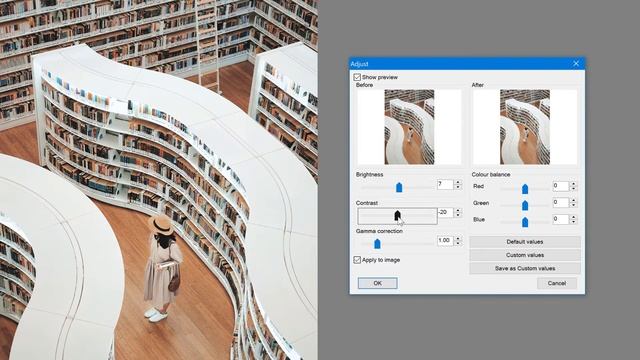
Task: Click the Green colour balance slider
Action: pos(525,205)
